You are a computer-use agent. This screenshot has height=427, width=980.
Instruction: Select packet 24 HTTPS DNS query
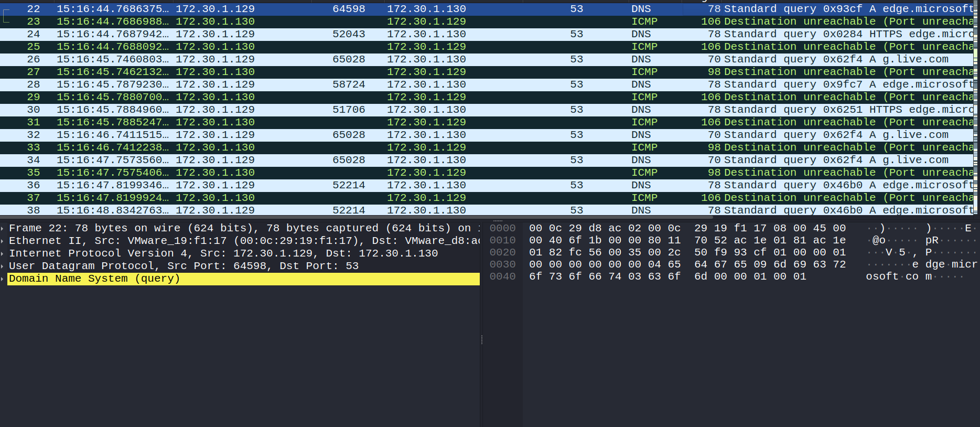pyautogui.click(x=487, y=34)
